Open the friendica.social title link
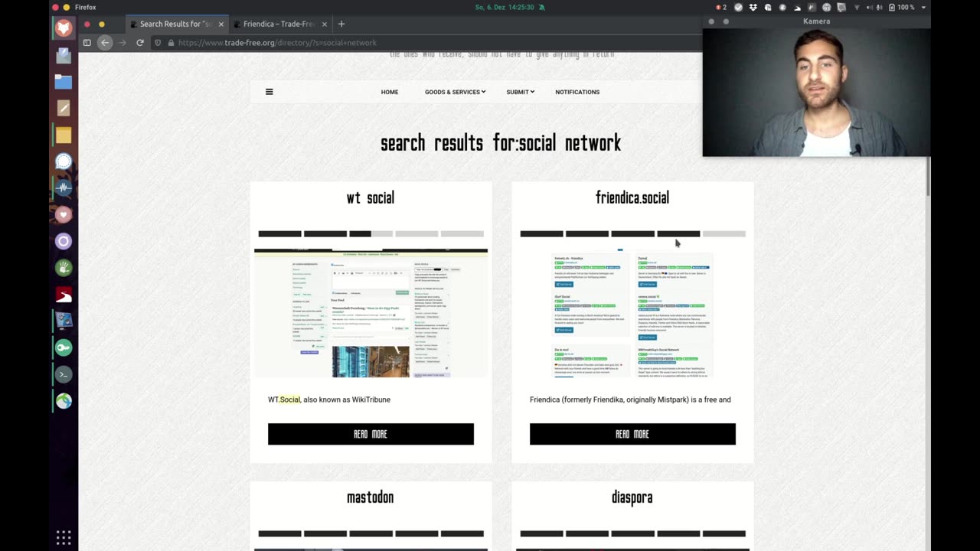Screen dimensions: 980x551 (x=632, y=197)
